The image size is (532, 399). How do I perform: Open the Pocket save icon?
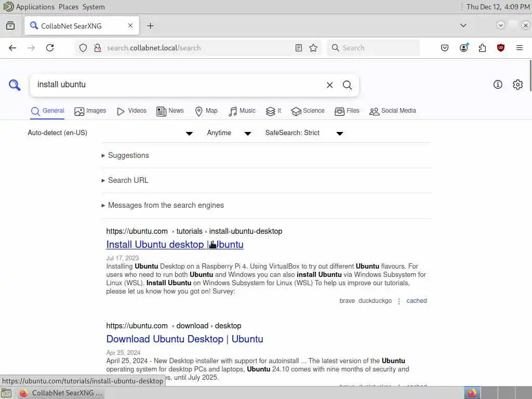pos(445,48)
